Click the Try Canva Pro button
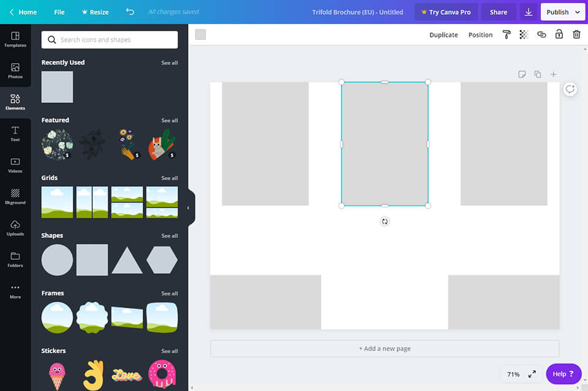 point(446,12)
